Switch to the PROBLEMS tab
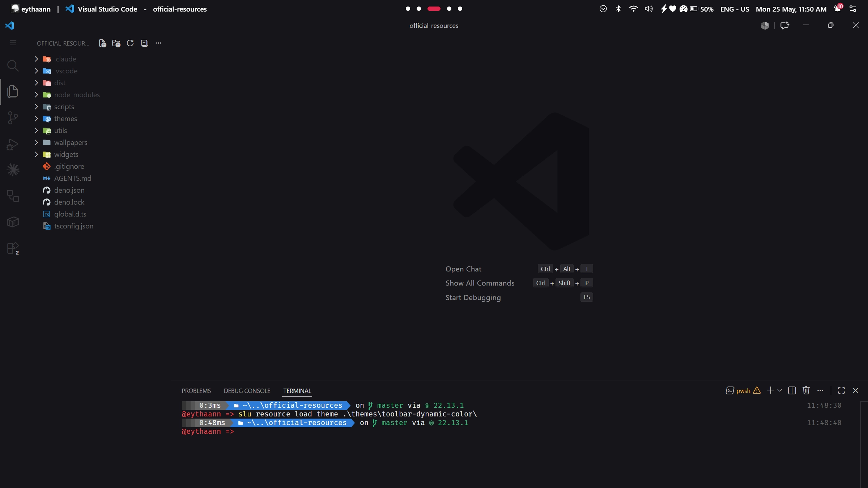The image size is (868, 488). click(196, 391)
